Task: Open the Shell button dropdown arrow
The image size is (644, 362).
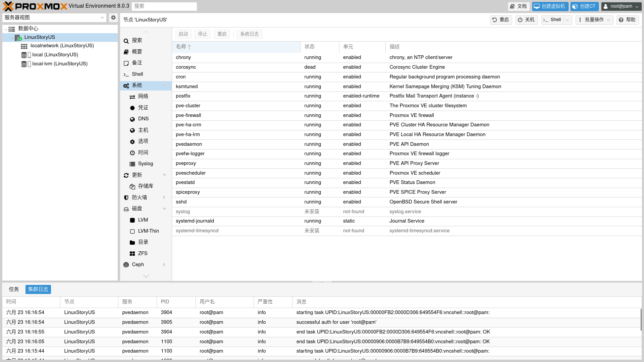Action: tap(567, 20)
